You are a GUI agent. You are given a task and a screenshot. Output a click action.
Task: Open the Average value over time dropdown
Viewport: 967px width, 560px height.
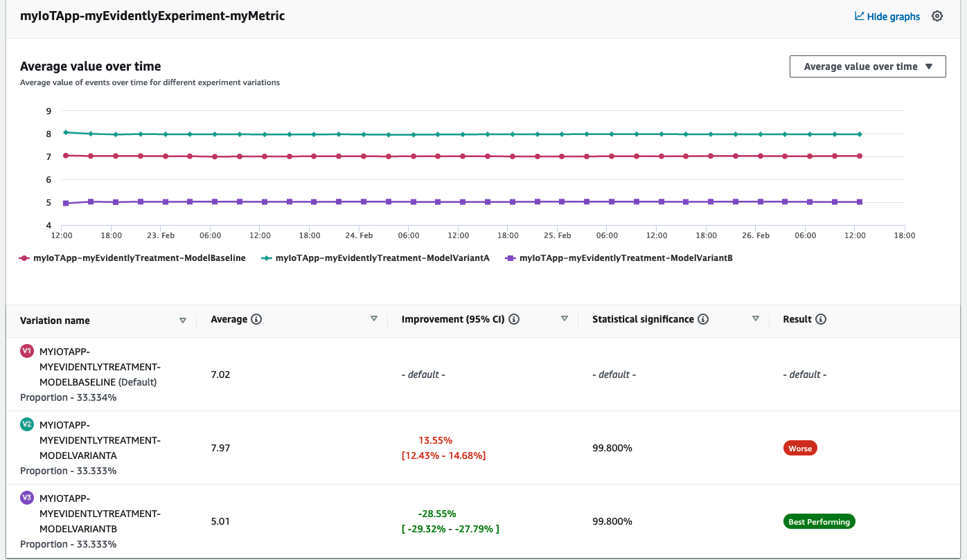pos(867,66)
